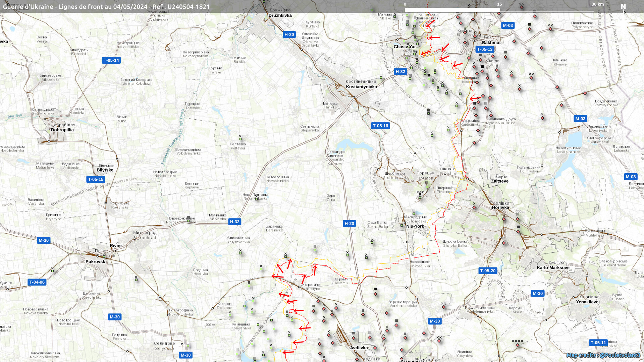The height and width of the screenshot is (362, 644).
Task: Click the T-04-06 road shield
Action: coord(37,282)
